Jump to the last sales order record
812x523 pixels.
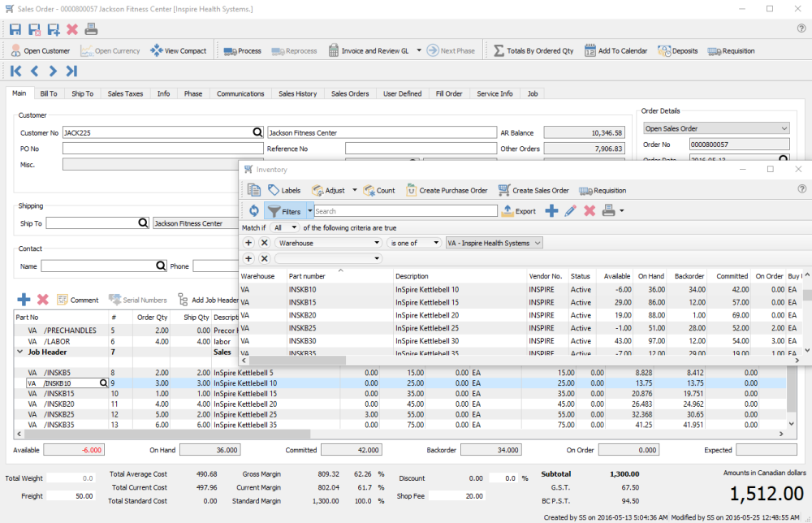pos(72,71)
